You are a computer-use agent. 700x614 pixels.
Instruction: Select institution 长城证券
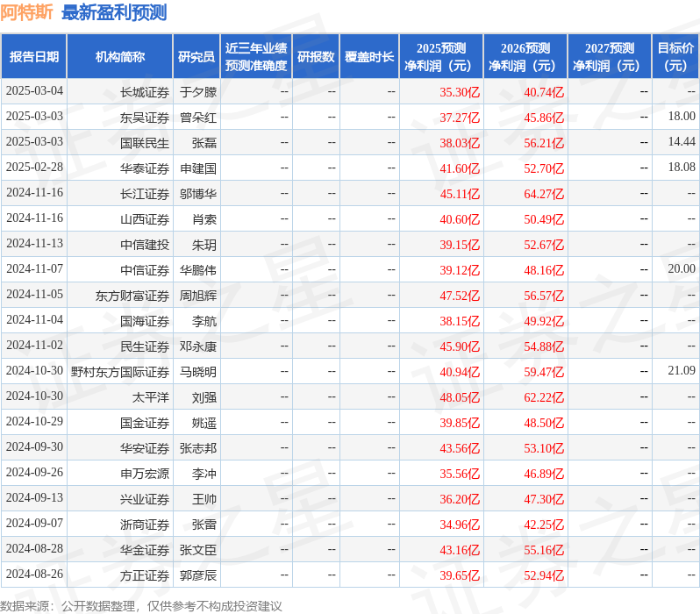coord(145,92)
